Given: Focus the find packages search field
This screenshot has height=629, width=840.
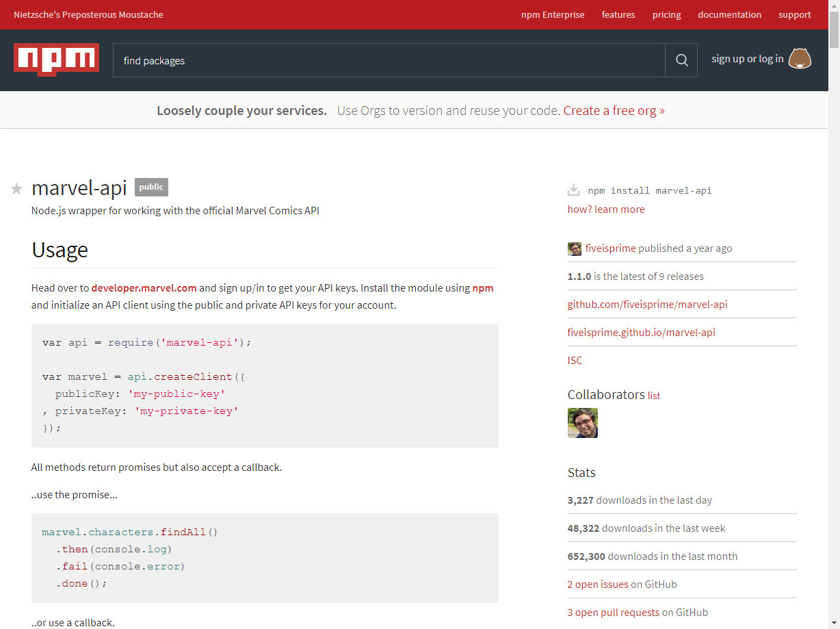Looking at the screenshot, I should click(389, 60).
